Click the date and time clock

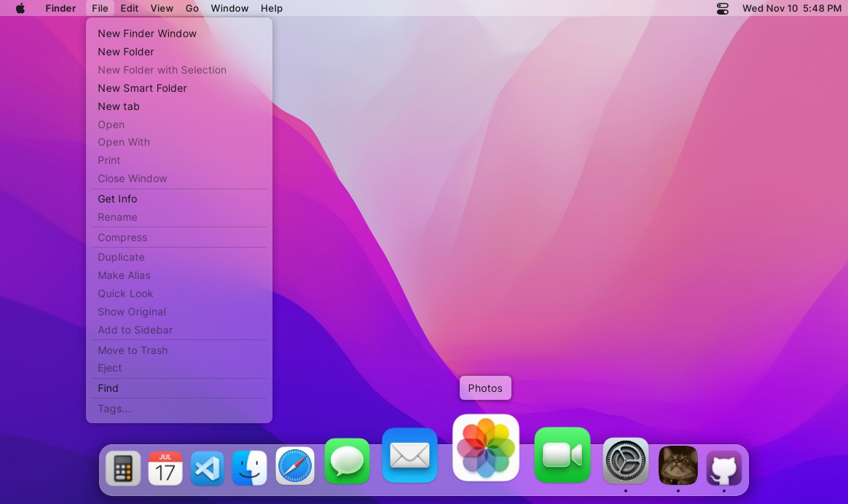point(792,8)
